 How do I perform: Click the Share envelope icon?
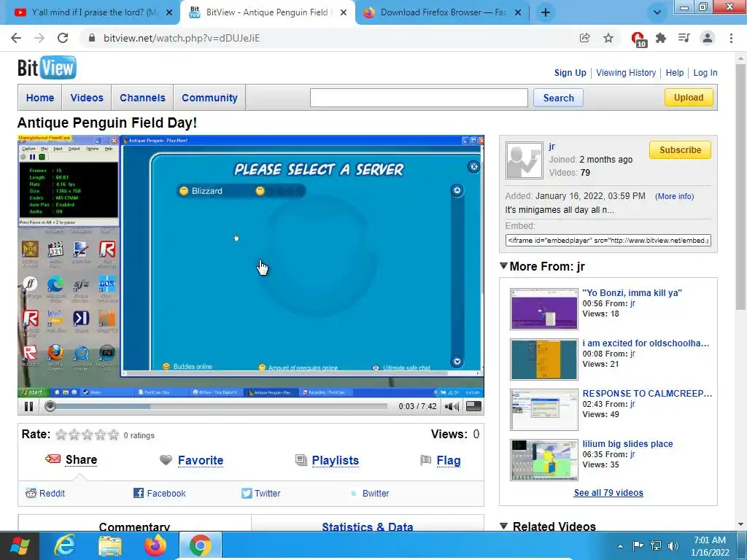point(53,459)
